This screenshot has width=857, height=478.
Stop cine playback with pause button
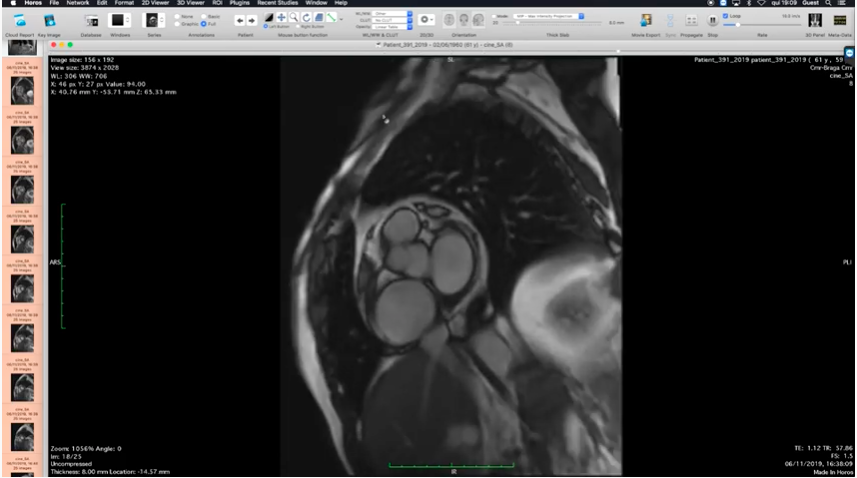coord(713,21)
